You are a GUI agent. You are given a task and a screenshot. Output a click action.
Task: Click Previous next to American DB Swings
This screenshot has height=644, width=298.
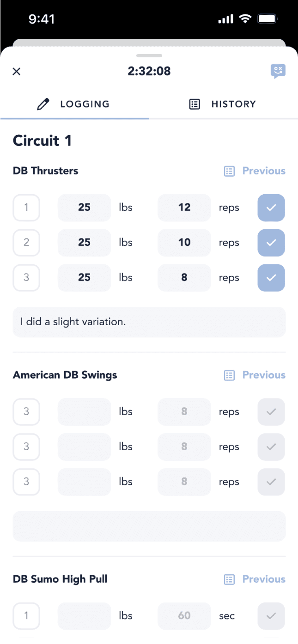click(264, 375)
